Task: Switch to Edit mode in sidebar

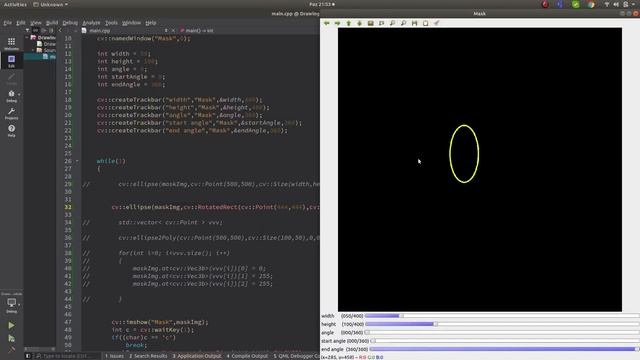Action: (11, 61)
